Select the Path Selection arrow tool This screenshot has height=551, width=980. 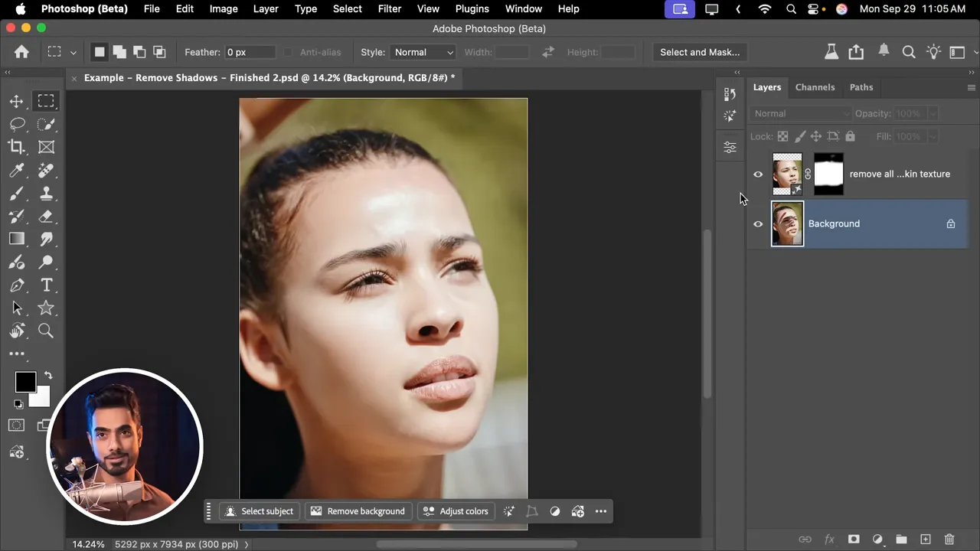(x=16, y=308)
